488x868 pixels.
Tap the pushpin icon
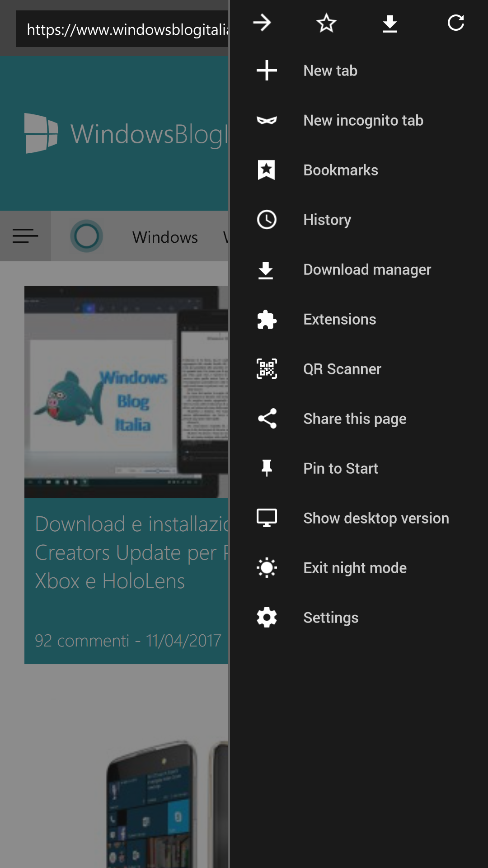coord(267,468)
